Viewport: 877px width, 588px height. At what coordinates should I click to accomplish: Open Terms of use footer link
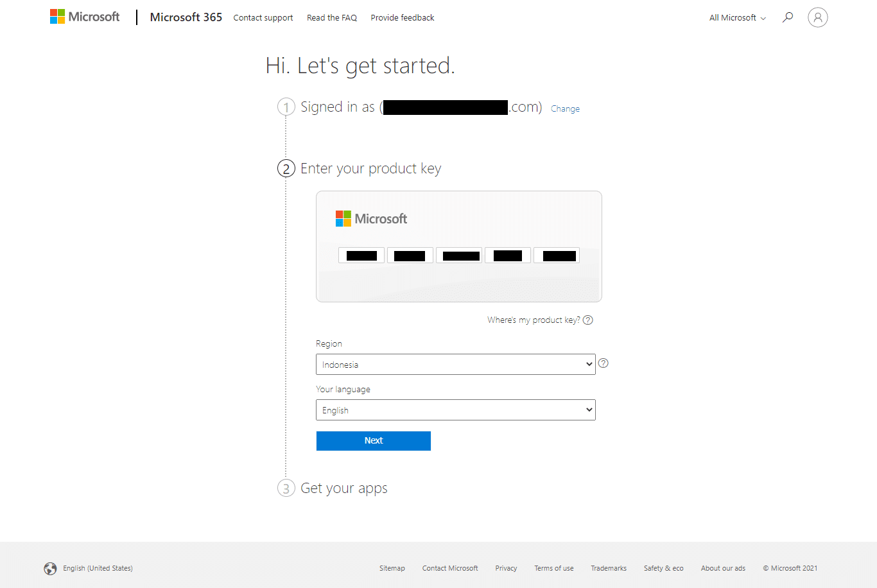pyautogui.click(x=554, y=569)
